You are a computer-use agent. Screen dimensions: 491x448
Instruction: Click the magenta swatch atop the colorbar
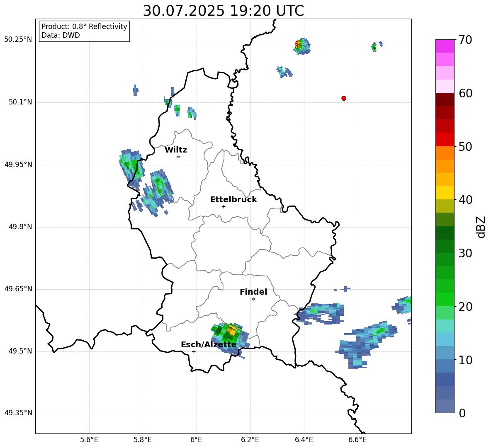point(445,46)
